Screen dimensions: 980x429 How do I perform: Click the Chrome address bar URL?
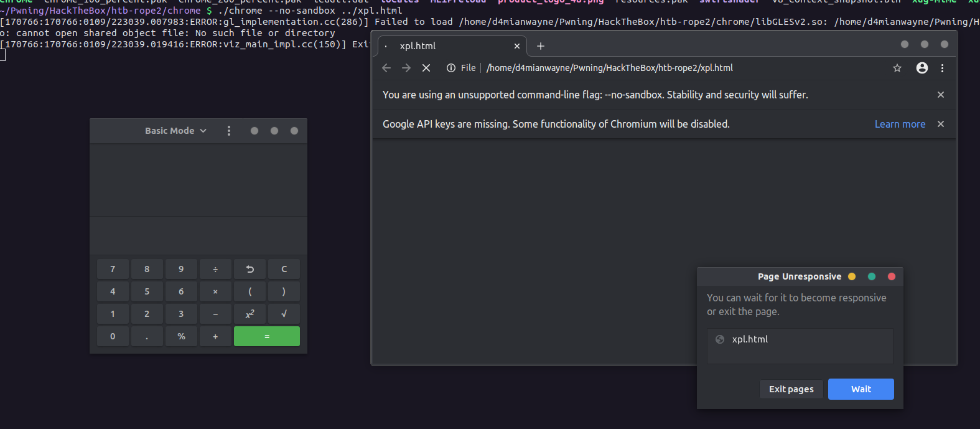[610, 68]
